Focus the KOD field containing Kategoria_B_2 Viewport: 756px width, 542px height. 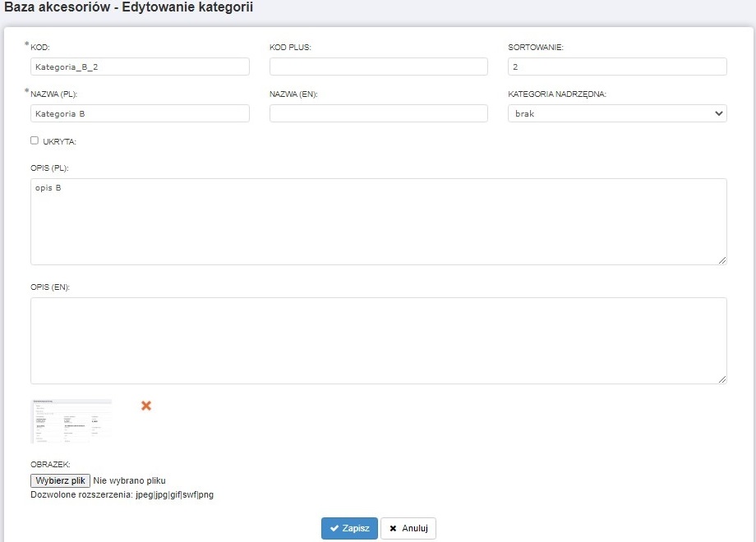(x=140, y=67)
